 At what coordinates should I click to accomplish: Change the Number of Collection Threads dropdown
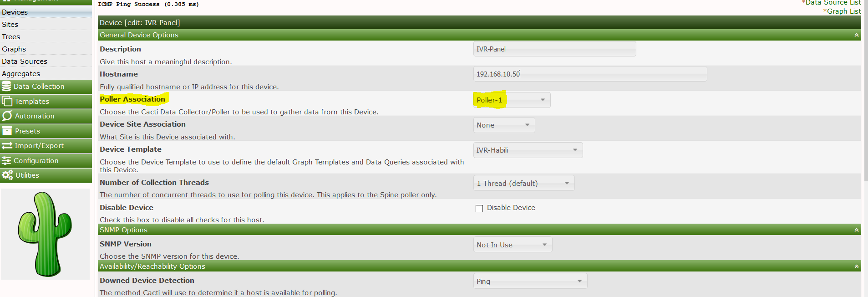point(523,184)
